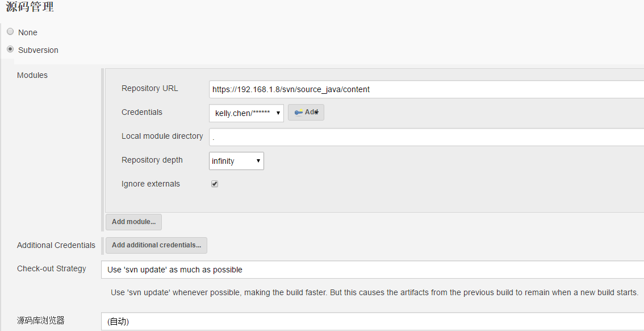The width and height of the screenshot is (644, 331).
Task: Click the Additional Credentials label
Action: pyautogui.click(x=56, y=245)
